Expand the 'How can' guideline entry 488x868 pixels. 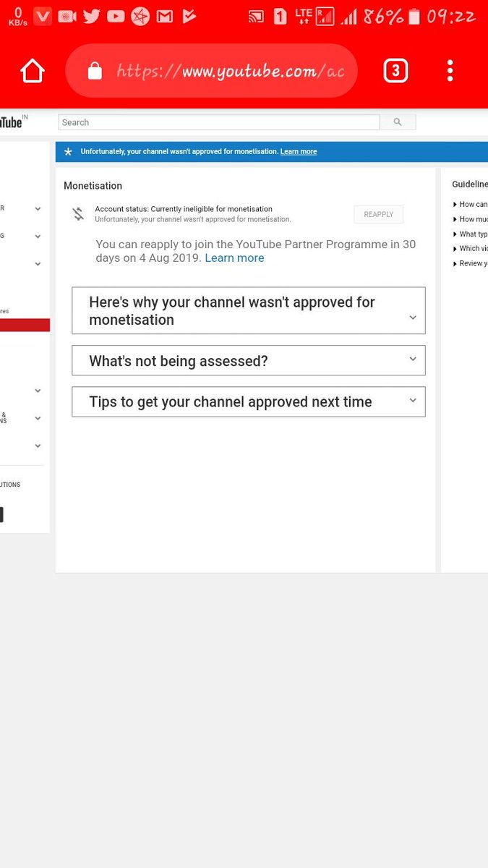coord(470,205)
